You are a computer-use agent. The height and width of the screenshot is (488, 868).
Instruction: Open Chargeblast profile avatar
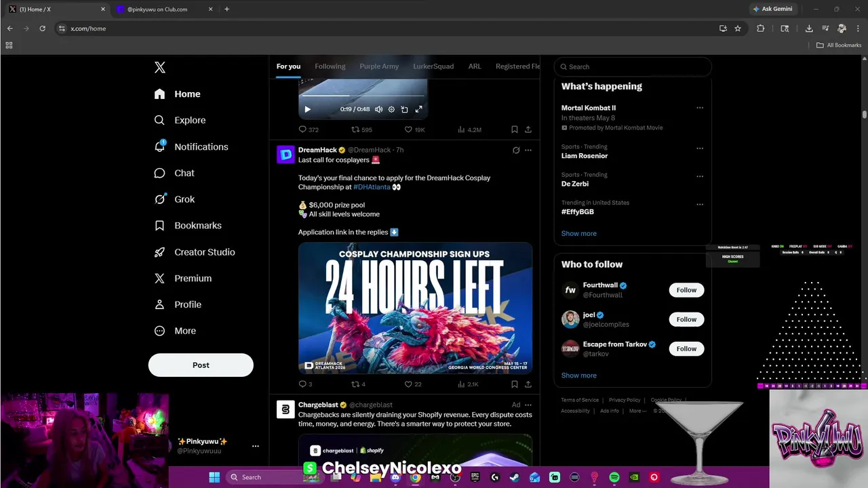click(x=285, y=409)
